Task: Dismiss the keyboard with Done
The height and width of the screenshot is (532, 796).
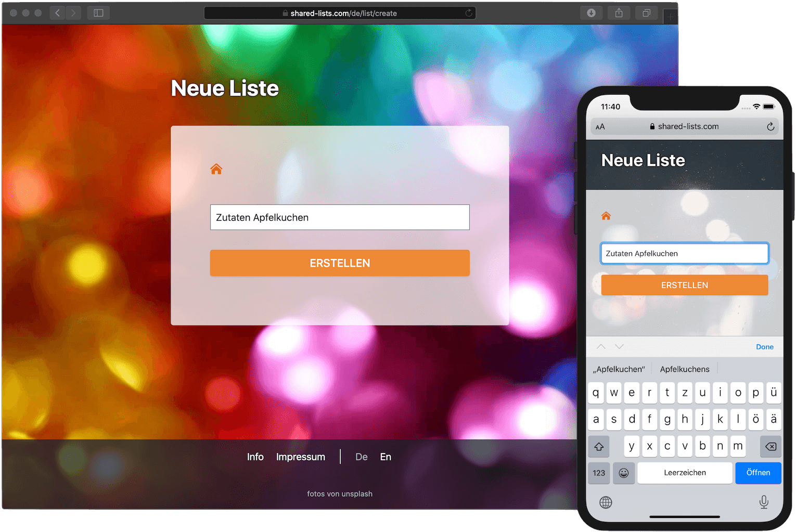Action: pyautogui.click(x=764, y=346)
